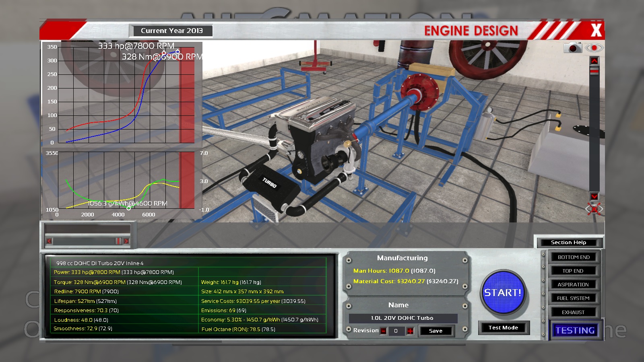Decrease the revision with minus button

384,331
